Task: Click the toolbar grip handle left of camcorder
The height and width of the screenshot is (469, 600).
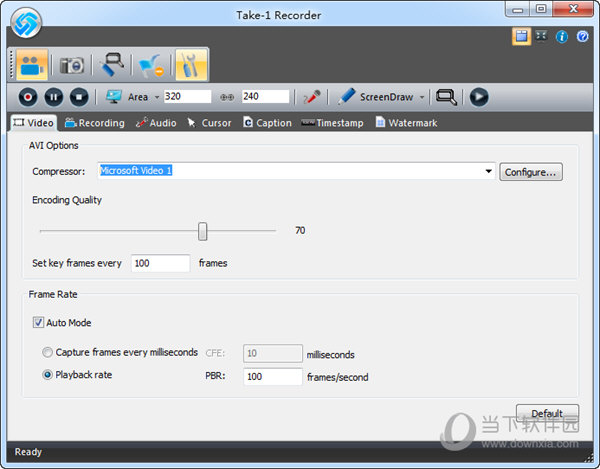Action: tap(11, 65)
